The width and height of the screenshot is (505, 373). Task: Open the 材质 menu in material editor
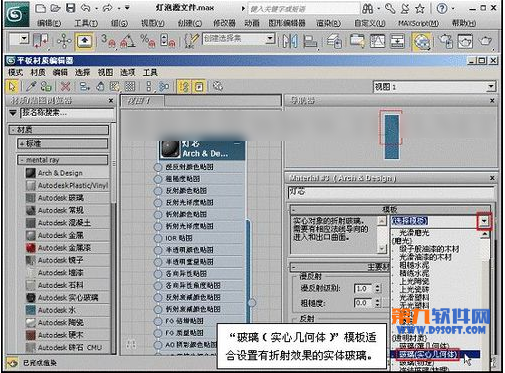tap(38, 72)
